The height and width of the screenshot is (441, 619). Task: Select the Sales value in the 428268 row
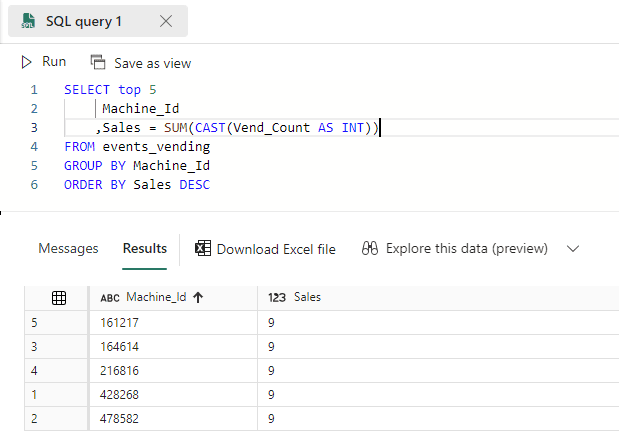(271, 394)
